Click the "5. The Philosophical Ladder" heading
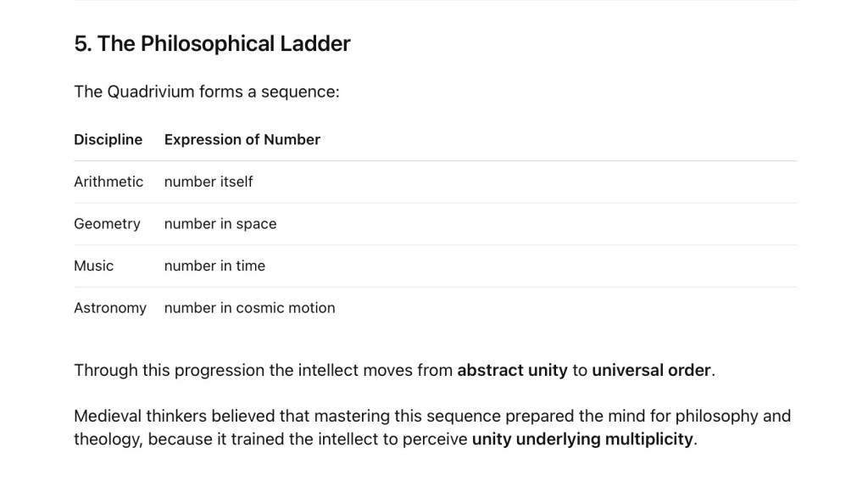Viewport: 868px width, 481px height. click(212, 44)
